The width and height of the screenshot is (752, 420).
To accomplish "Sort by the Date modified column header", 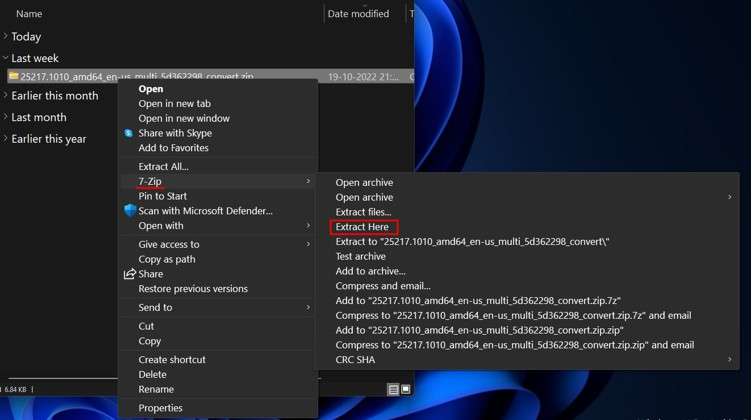I will [x=358, y=14].
